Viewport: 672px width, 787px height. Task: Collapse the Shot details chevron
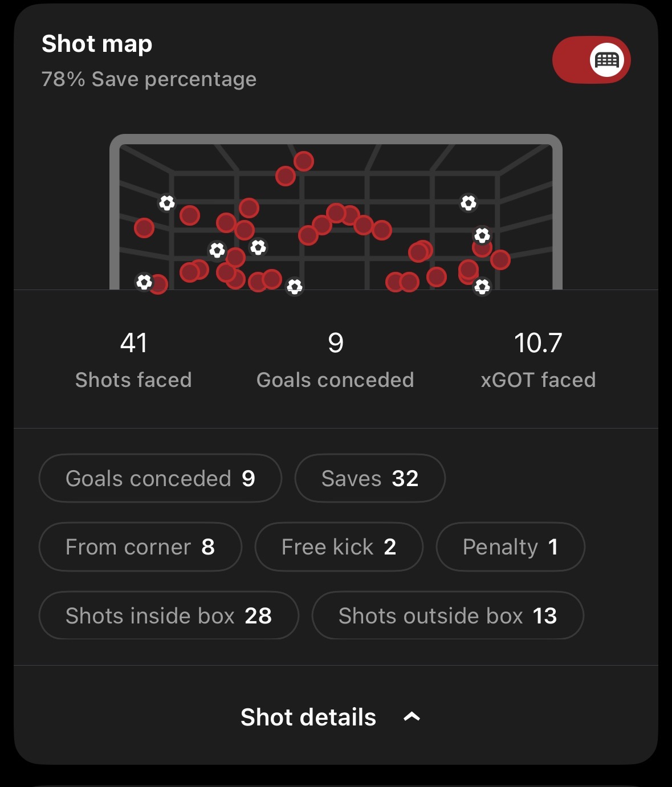412,717
